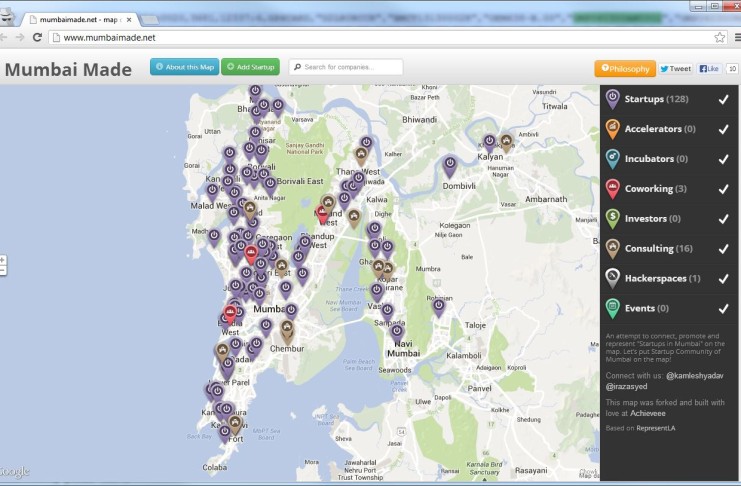The width and height of the screenshot is (741, 486).
Task: Click the Consulting category pin icon
Action: pos(612,248)
